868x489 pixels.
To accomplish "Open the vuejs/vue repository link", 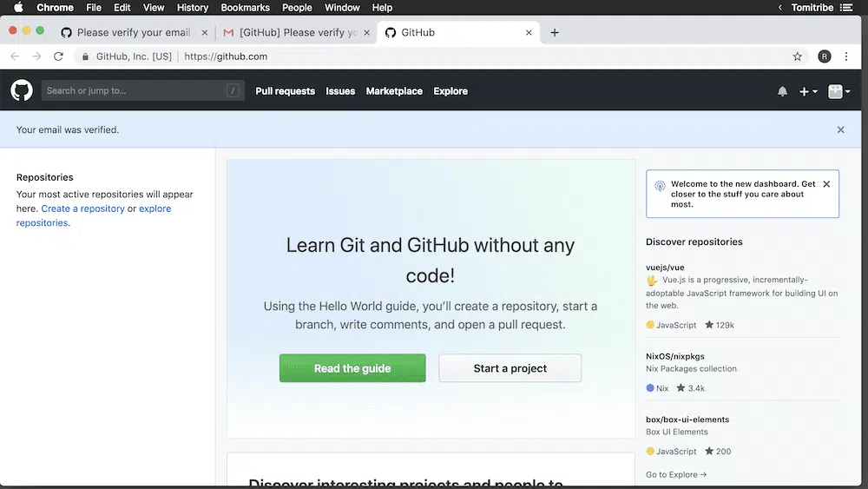I will [x=665, y=268].
